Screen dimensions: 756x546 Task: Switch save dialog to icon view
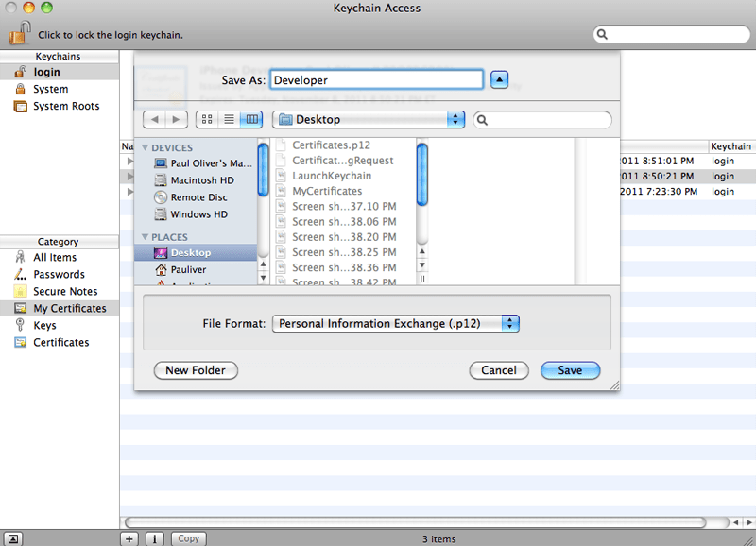[x=207, y=120]
